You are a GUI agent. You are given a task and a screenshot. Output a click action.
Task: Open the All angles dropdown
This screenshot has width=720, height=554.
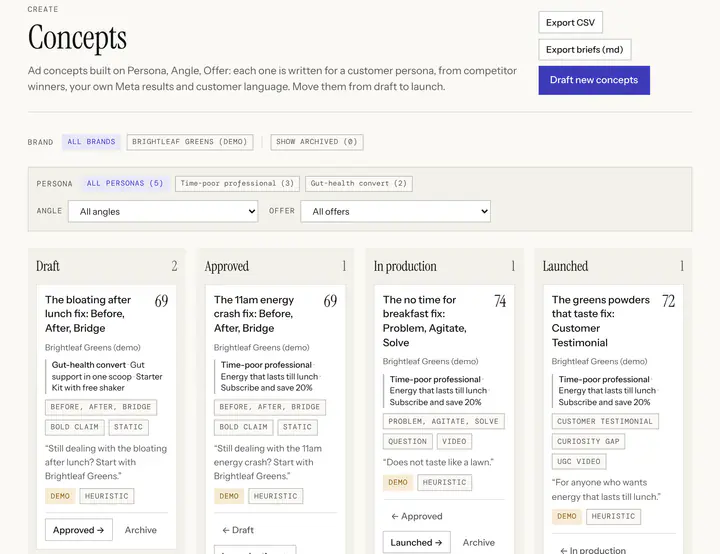click(163, 211)
